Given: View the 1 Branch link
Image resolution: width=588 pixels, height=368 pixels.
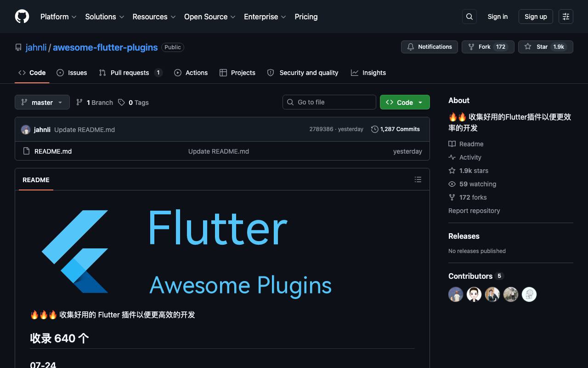Looking at the screenshot, I should (x=95, y=103).
